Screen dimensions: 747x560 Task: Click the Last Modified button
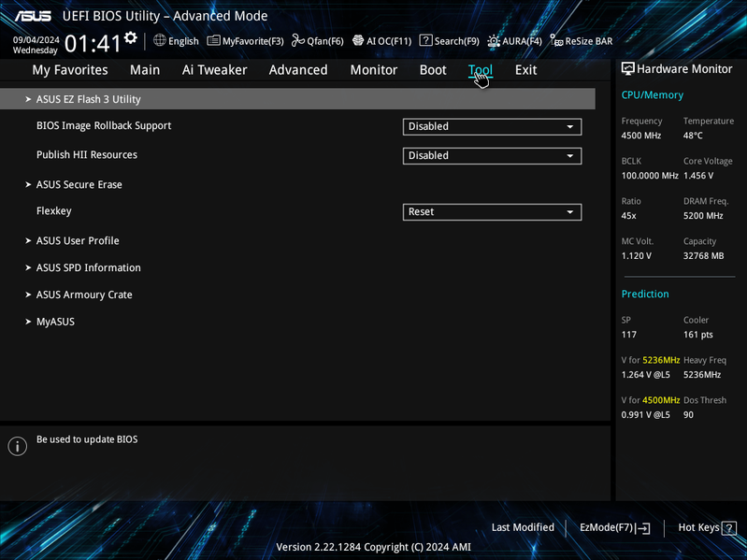(523, 527)
